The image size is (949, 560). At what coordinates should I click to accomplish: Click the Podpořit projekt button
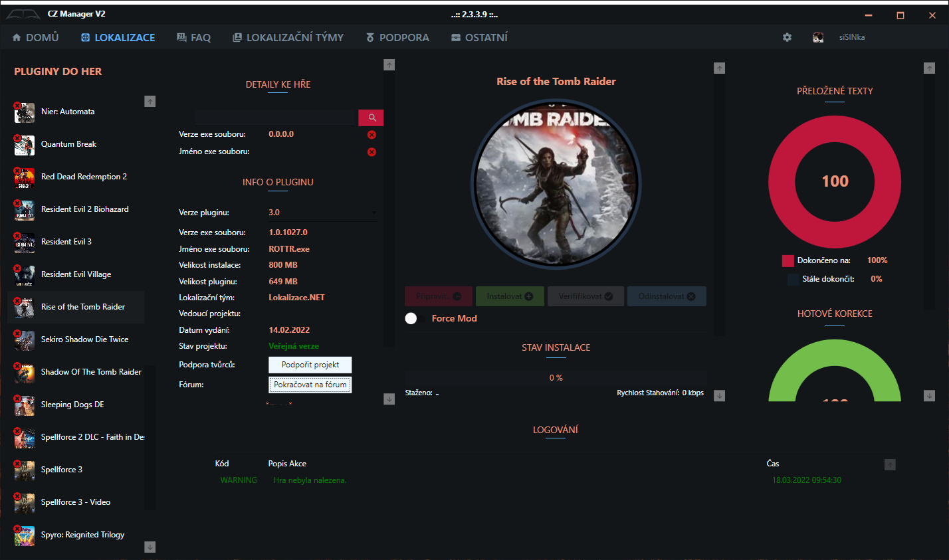pos(310,365)
